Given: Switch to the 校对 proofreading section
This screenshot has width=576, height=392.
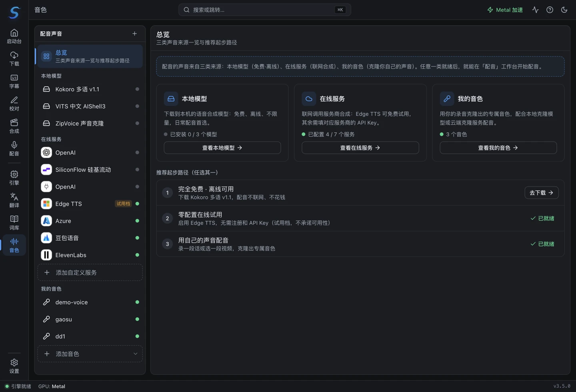Looking at the screenshot, I should click(x=14, y=103).
